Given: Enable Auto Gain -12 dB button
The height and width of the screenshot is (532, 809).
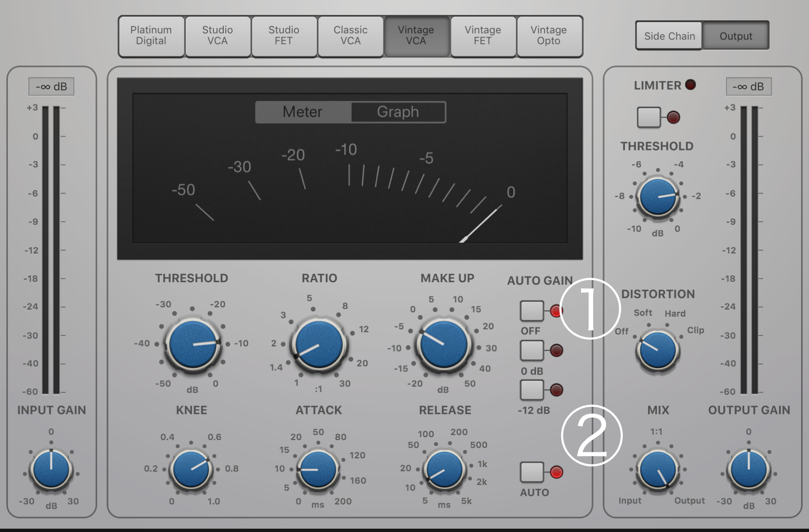Looking at the screenshot, I should tap(532, 390).
